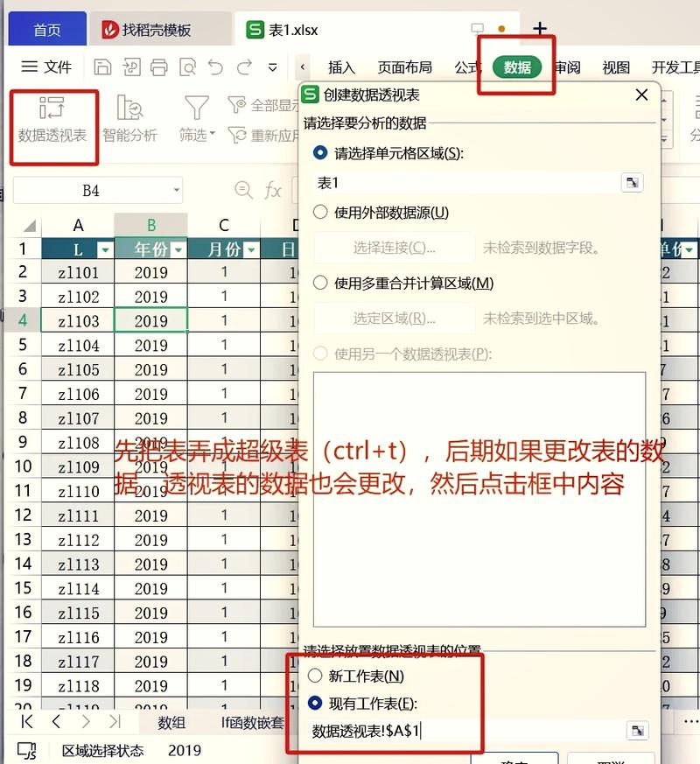This screenshot has width=700, height=764.
Task: Click the JS macro icon in status bar
Action: (27, 750)
